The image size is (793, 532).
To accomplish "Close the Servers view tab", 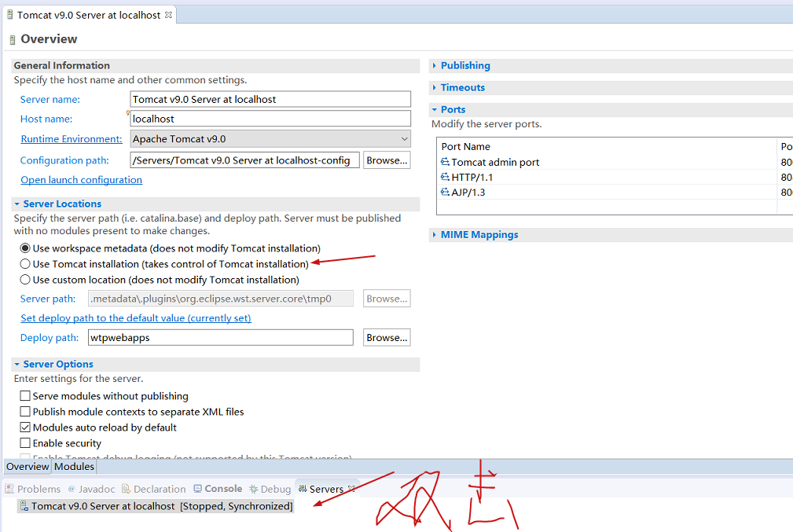I will tap(351, 489).
